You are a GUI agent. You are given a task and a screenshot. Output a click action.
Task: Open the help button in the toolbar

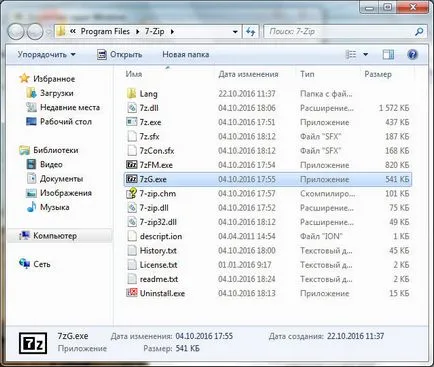tap(412, 54)
